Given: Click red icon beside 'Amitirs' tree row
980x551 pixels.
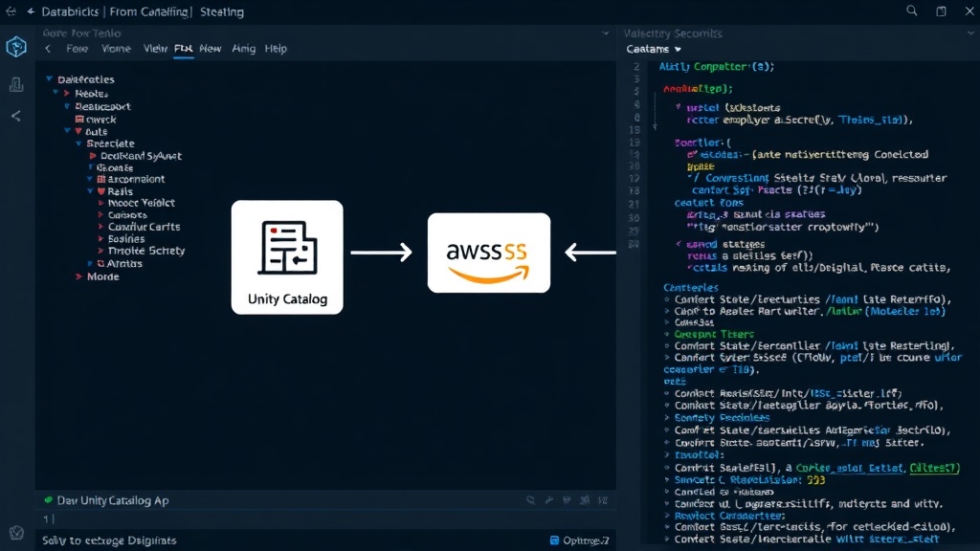Looking at the screenshot, I should point(100,264).
